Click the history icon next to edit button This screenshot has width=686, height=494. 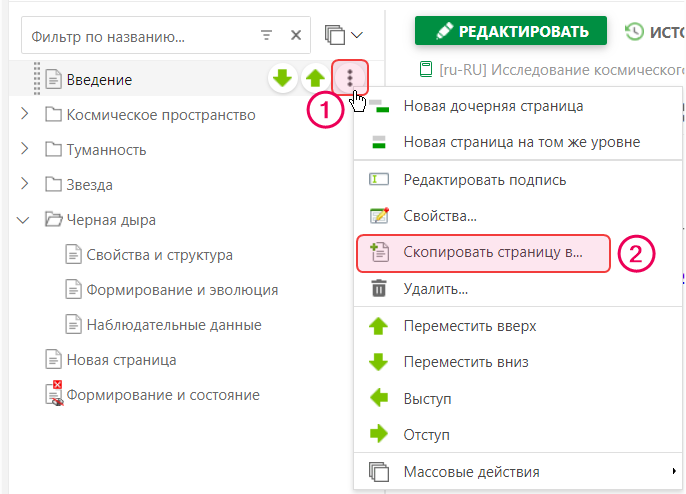[634, 31]
